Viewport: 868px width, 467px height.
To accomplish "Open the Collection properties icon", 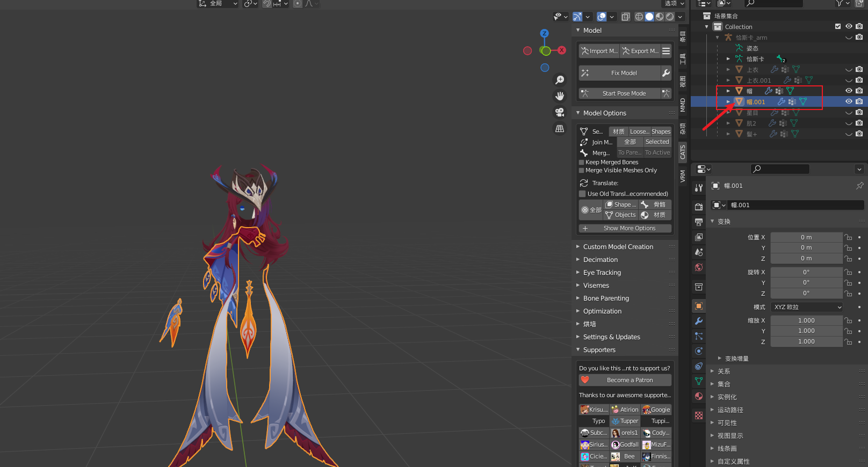I will tap(698, 287).
